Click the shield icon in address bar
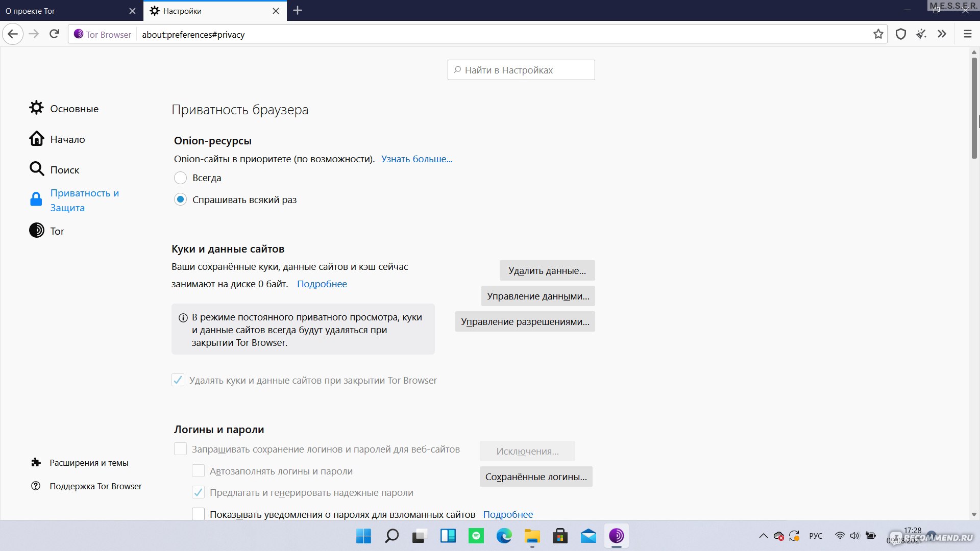This screenshot has height=551, width=980. pos(900,34)
